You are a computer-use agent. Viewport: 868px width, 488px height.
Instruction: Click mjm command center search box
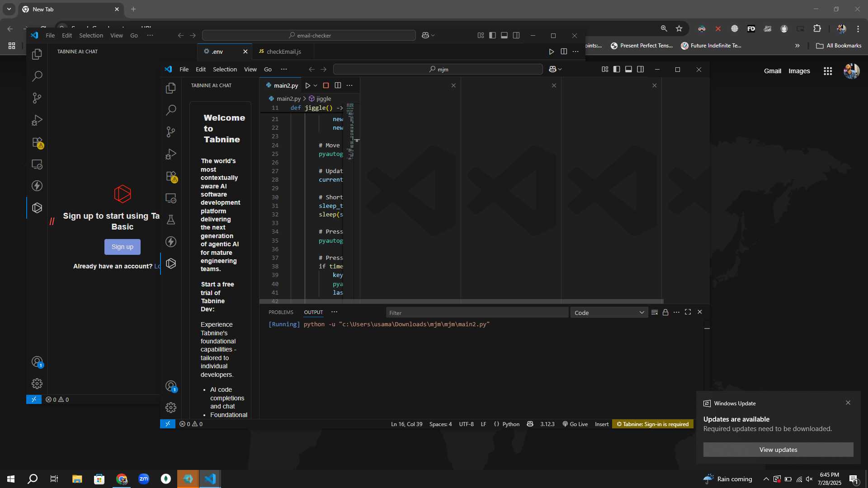[x=438, y=69]
